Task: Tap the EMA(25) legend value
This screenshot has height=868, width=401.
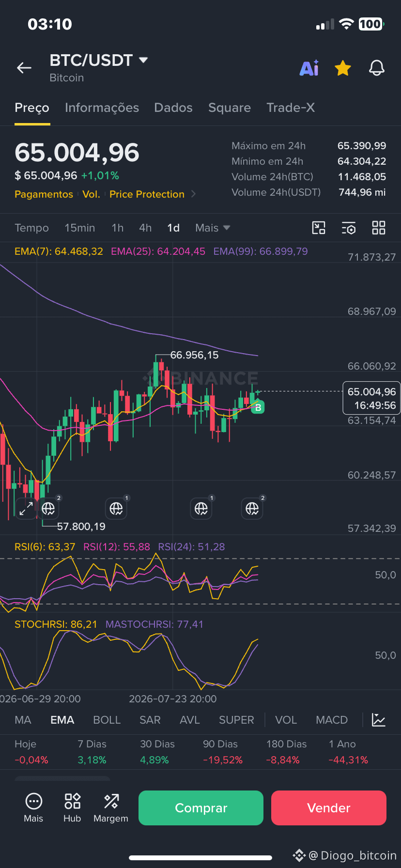Action: point(158,251)
